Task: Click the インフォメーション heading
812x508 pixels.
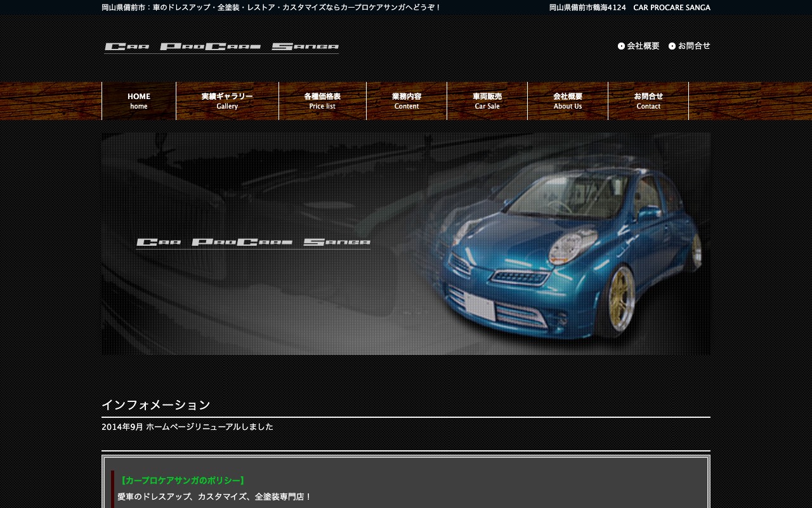Action: click(x=156, y=405)
